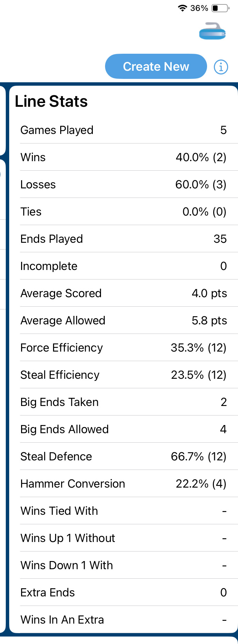The width and height of the screenshot is (238, 644).
Task: Select the Steal Efficiency row
Action: coord(123,375)
